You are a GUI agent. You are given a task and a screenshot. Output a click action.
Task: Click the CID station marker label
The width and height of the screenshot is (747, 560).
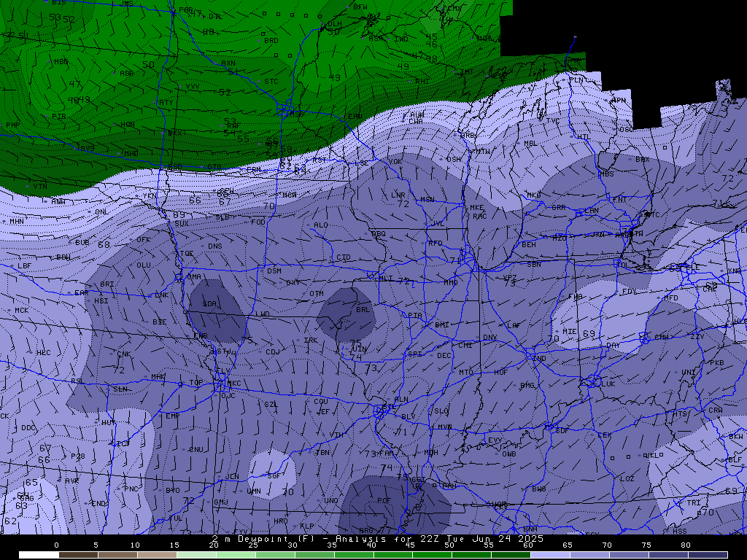(344, 257)
